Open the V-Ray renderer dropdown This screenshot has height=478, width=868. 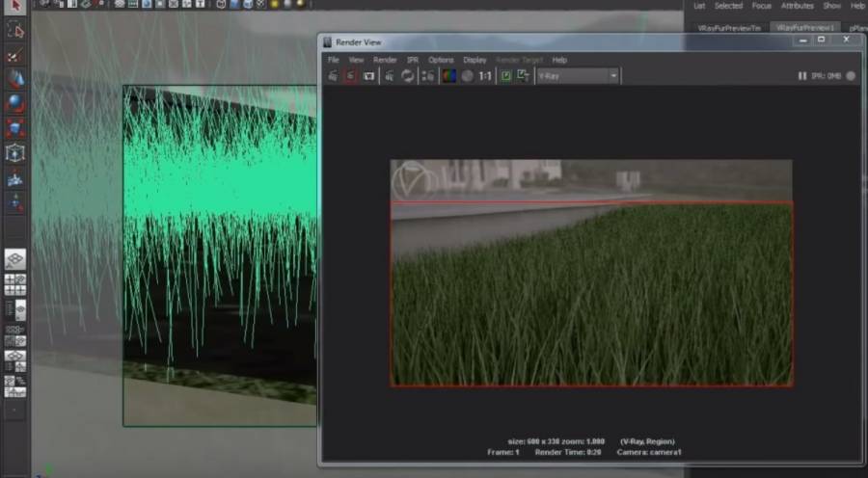(578, 76)
